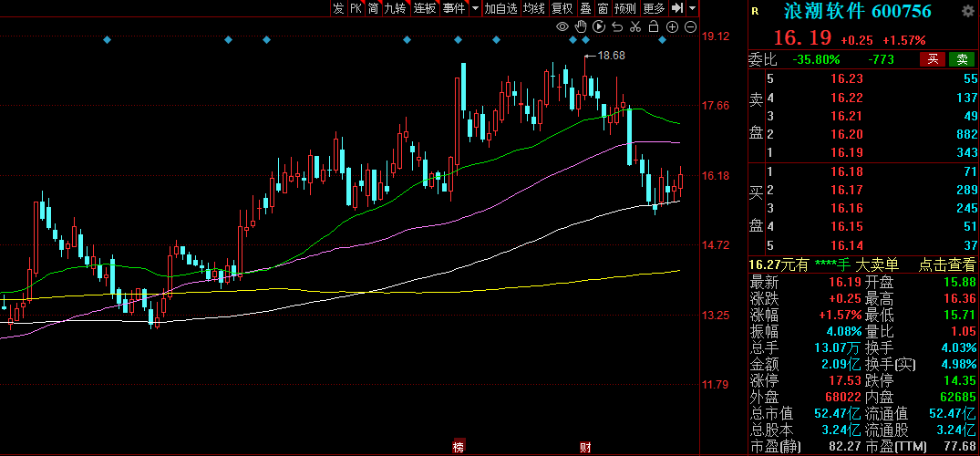
Task: Click the 开盘 value 15.88
Action: pyautogui.click(x=961, y=282)
